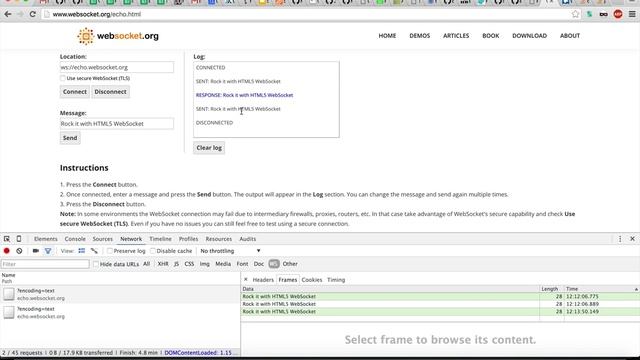Screen dimensions: 640x360
Task: Close the request details pane
Action: [245, 280]
